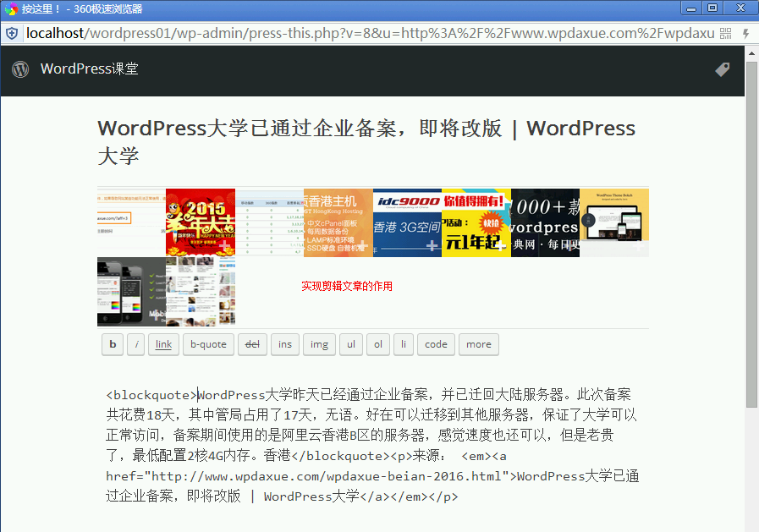Focus the browser address bar URL
The height and width of the screenshot is (532, 759).
coord(370,33)
